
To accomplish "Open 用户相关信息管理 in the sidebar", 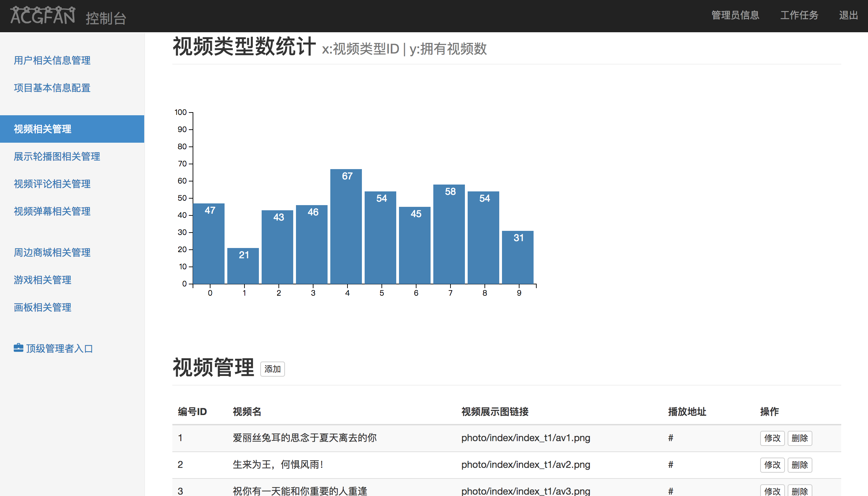I will [x=52, y=60].
